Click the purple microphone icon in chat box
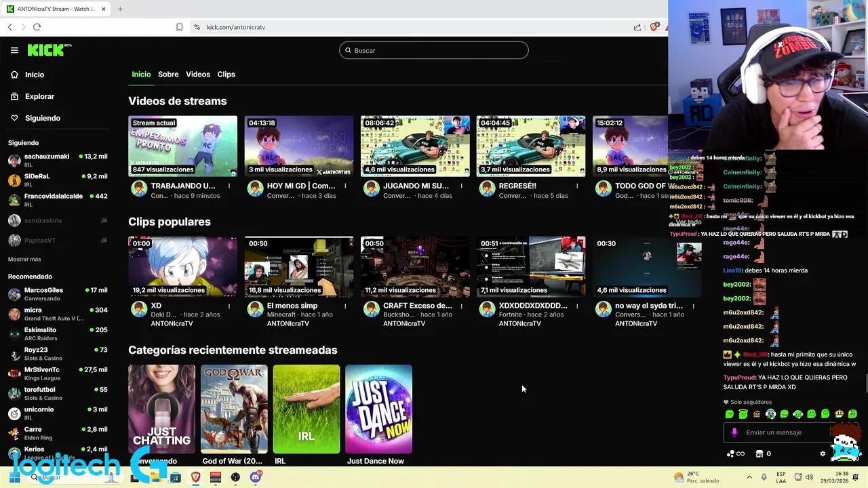 pos(734,432)
